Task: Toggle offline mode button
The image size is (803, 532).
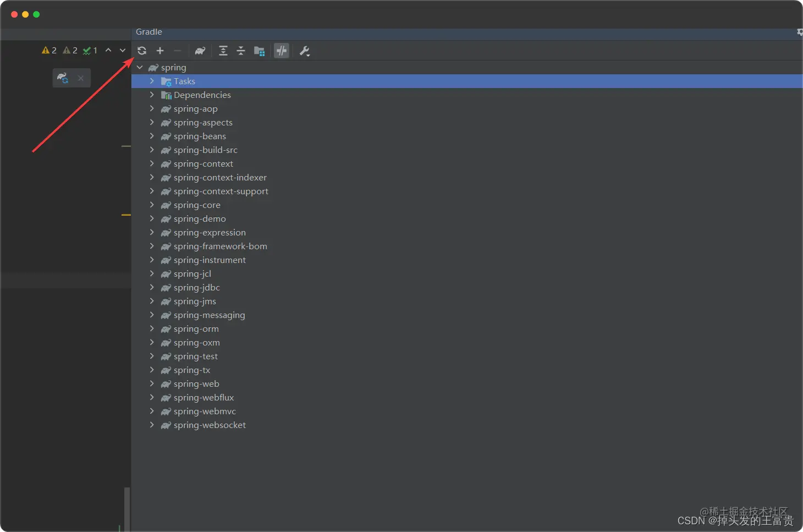Action: pyautogui.click(x=282, y=51)
